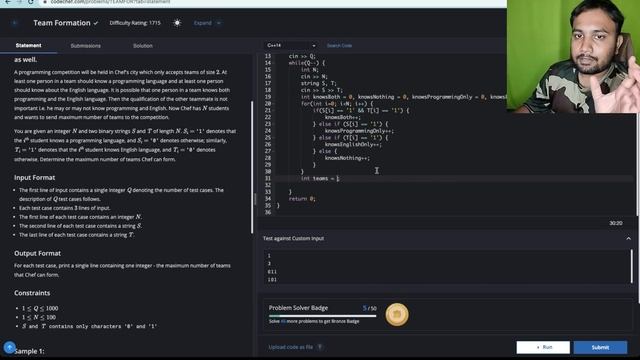Viewport: 640px width, 360px height.
Task: Switch to the Submissions tab
Action: (85, 46)
